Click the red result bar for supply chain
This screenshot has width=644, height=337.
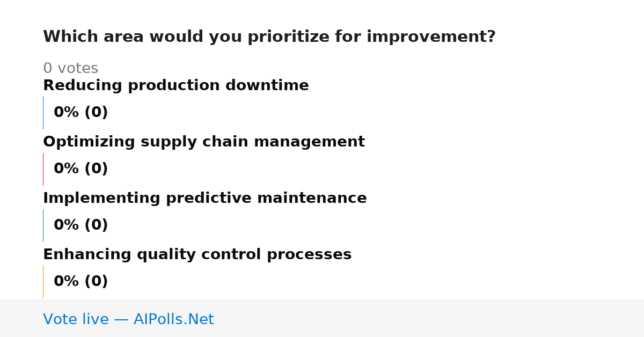click(43, 169)
